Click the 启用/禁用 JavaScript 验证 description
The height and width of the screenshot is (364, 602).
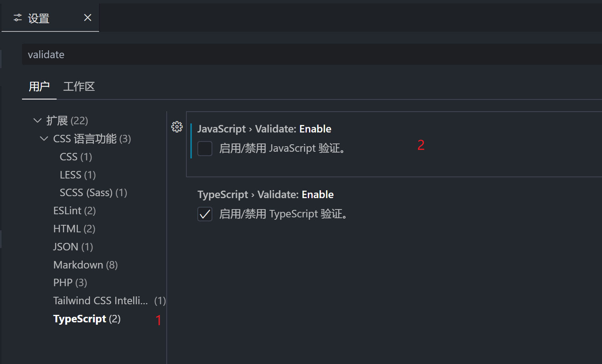point(282,149)
